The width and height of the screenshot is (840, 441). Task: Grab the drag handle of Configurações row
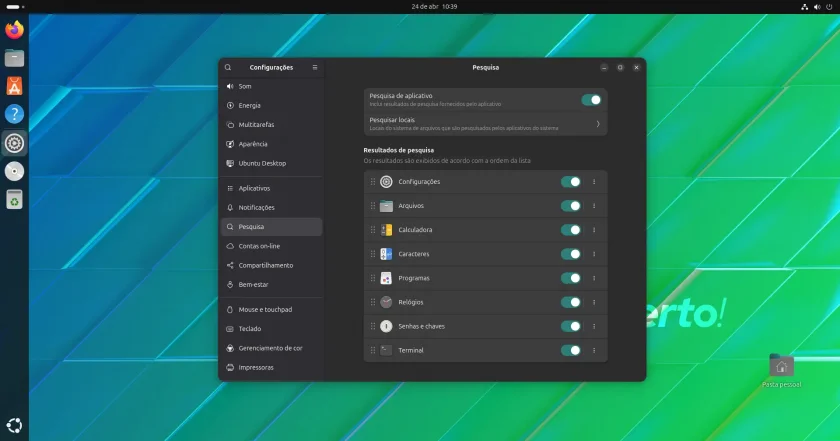373,182
